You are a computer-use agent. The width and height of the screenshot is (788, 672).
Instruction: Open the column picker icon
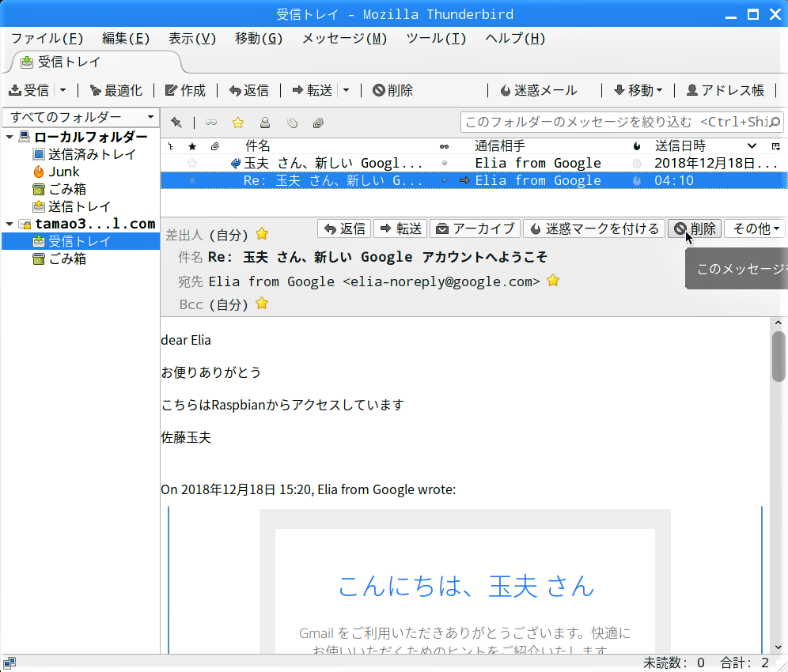tap(776, 146)
